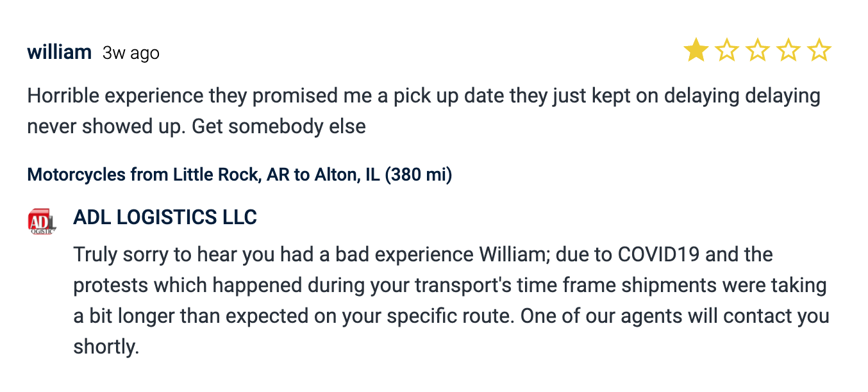Viewport: 868px width, 392px height.
Task: Click the second empty rating star
Action: 726,50
